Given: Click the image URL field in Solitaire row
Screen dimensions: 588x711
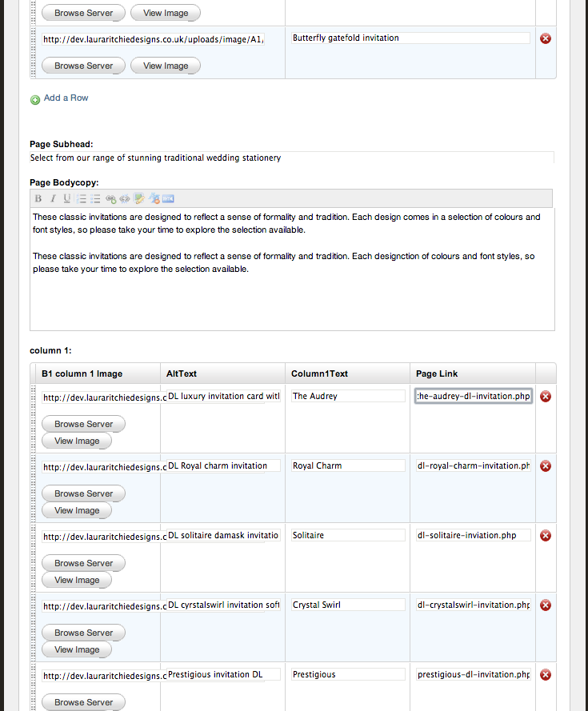Looking at the screenshot, I should tap(104, 537).
